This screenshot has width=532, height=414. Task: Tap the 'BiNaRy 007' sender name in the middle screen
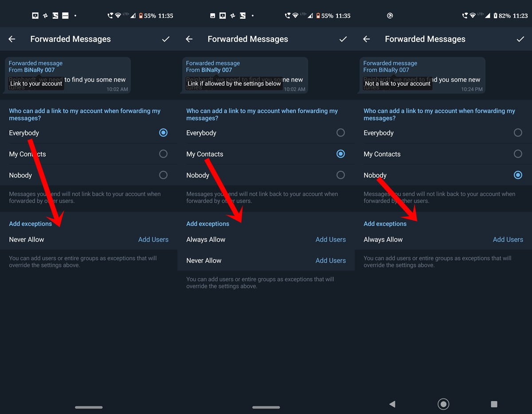217,70
